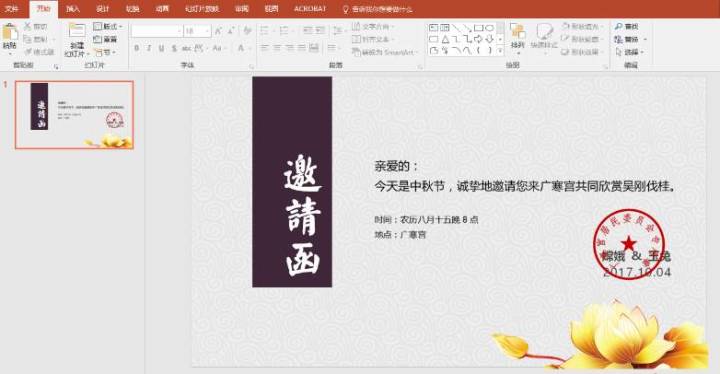Screen dimensions: 720x374
Task: Switch to the Design (设计) tab
Action: (x=103, y=9)
